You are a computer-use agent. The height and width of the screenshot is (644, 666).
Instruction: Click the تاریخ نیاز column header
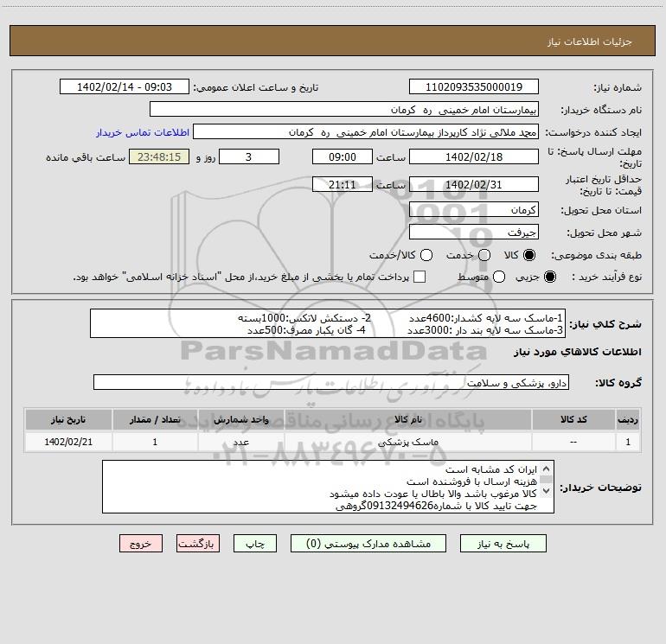pos(68,419)
